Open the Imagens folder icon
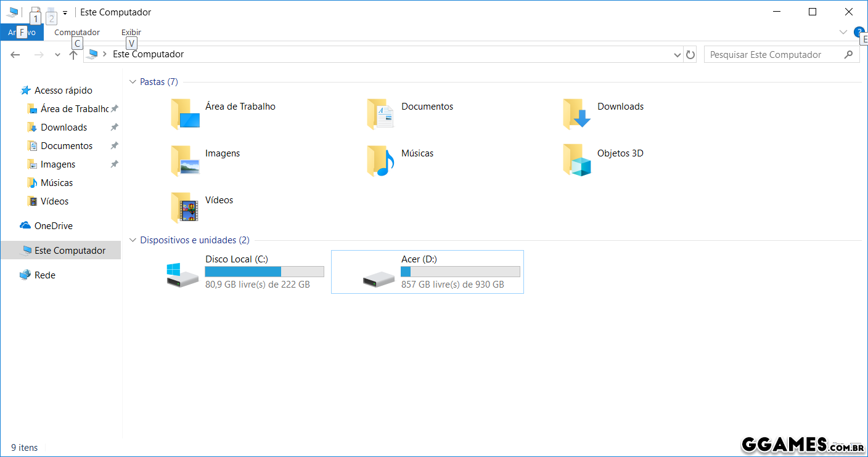This screenshot has width=868, height=457. pyautogui.click(x=185, y=161)
